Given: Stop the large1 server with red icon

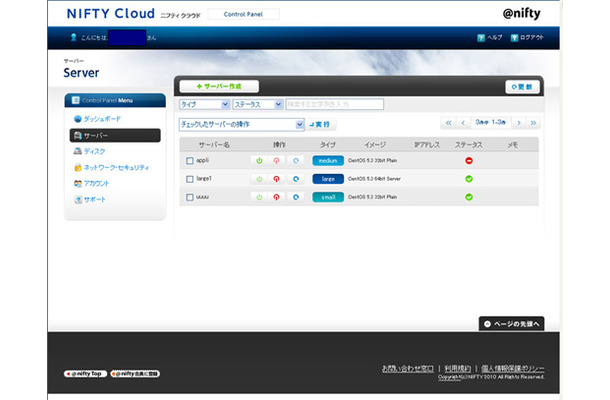Looking at the screenshot, I should (x=276, y=179).
